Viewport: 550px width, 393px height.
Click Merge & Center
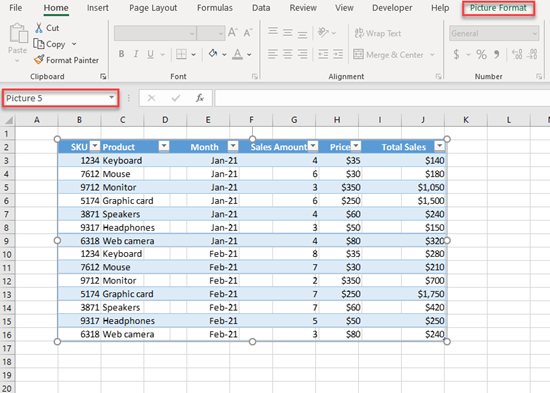tap(388, 54)
